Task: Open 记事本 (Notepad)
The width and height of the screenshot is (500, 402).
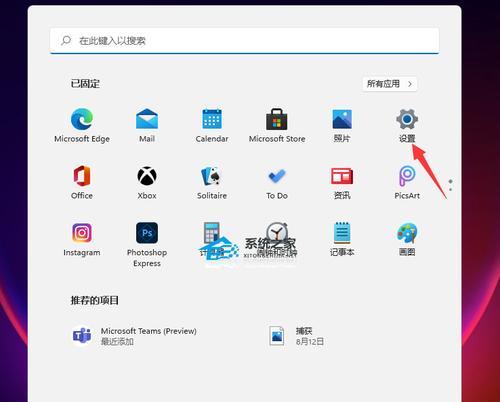Action: point(342,239)
